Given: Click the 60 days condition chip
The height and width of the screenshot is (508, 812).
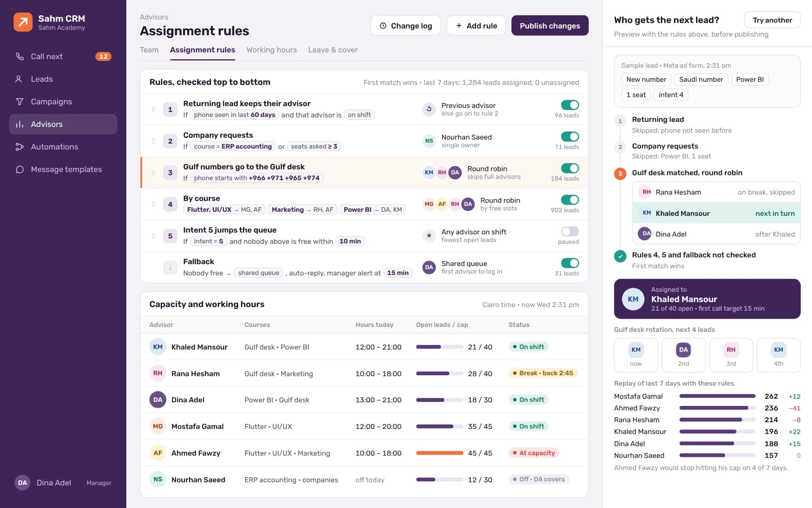Looking at the screenshot, I should pos(235,115).
